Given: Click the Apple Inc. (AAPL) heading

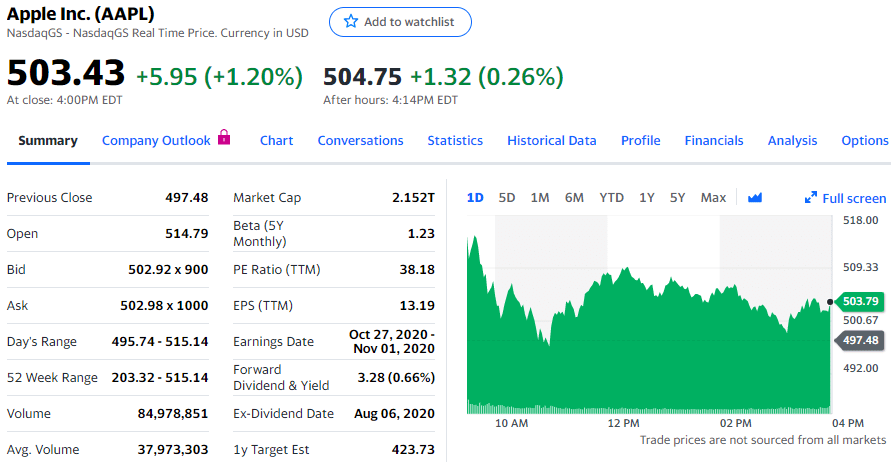Looking at the screenshot, I should pyautogui.click(x=81, y=14).
